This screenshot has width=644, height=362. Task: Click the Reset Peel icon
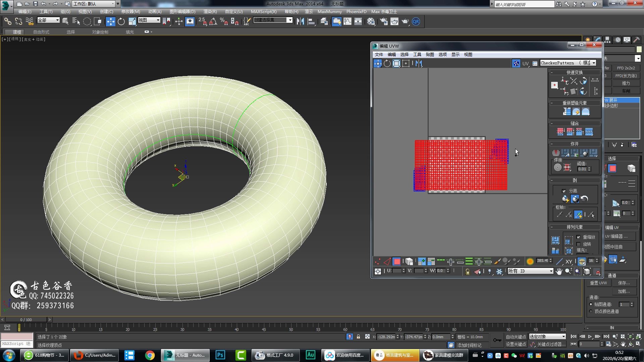pyautogui.click(x=584, y=199)
